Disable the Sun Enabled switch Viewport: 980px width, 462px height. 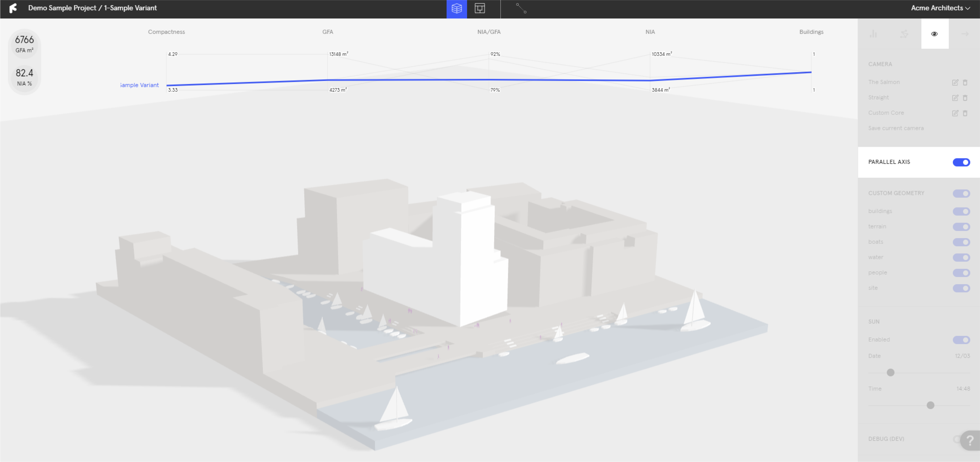(x=961, y=340)
